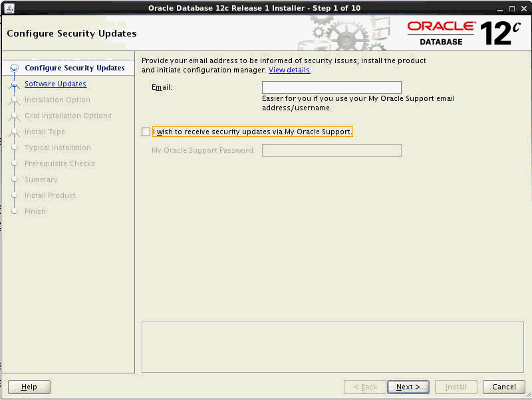Click the Software Updates step node icon
This screenshot has width=532, height=400.
pos(15,84)
